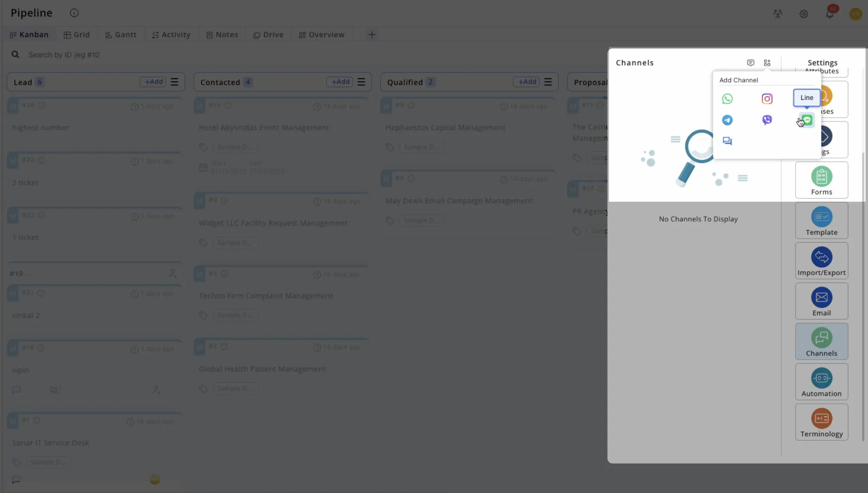Add a Line channel
Image resolution: width=868 pixels, height=493 pixels.
click(807, 120)
